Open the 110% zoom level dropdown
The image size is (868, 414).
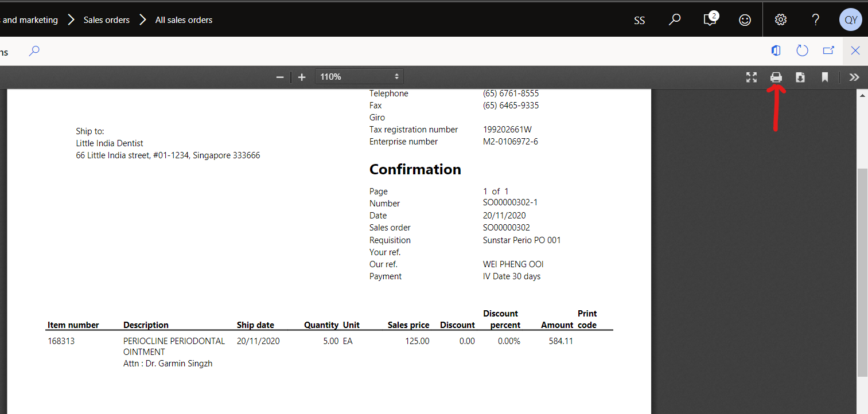(x=359, y=76)
